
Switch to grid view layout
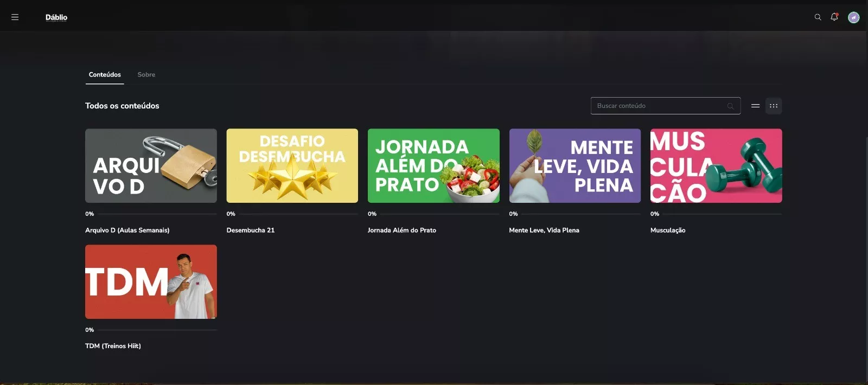tap(774, 106)
